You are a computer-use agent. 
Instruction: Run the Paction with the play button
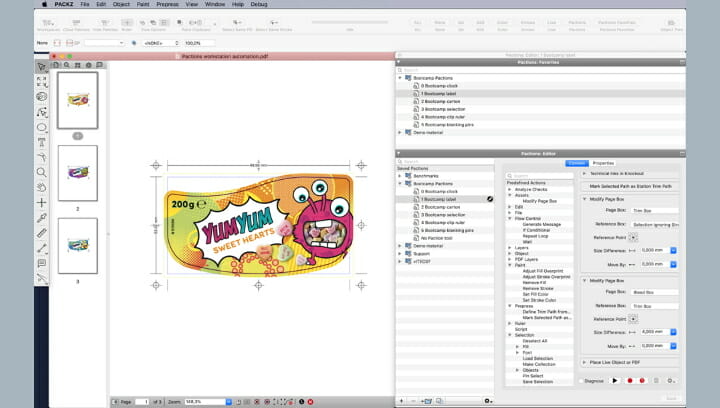pyautogui.click(x=615, y=380)
